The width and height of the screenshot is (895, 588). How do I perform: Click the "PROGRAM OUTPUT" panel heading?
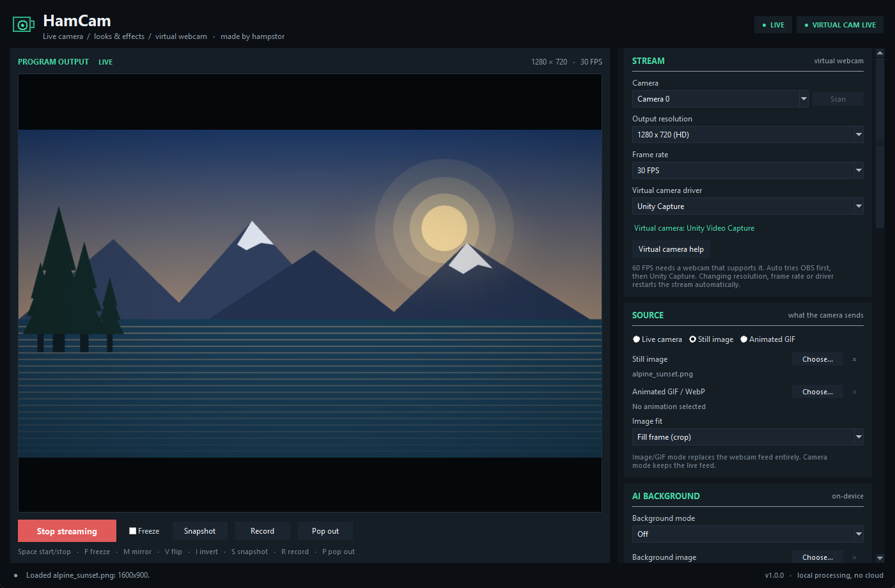(x=54, y=62)
